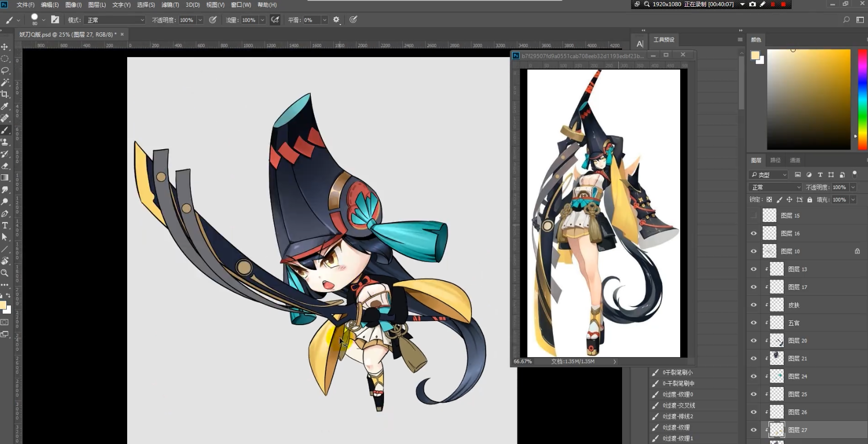Screen dimensions: 868x444
Task: Open layer filter 类型 dropdown
Action: tap(769, 174)
